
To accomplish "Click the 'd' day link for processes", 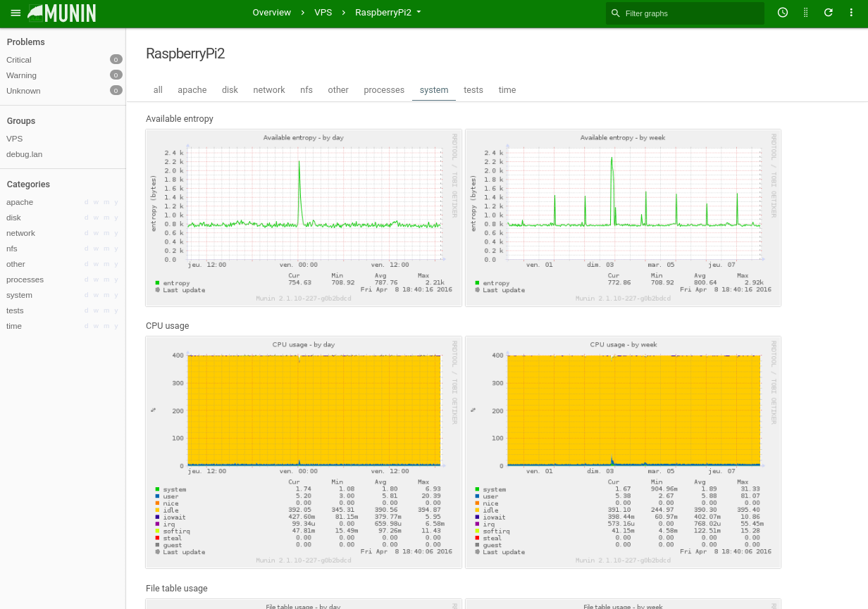I will [x=87, y=280].
